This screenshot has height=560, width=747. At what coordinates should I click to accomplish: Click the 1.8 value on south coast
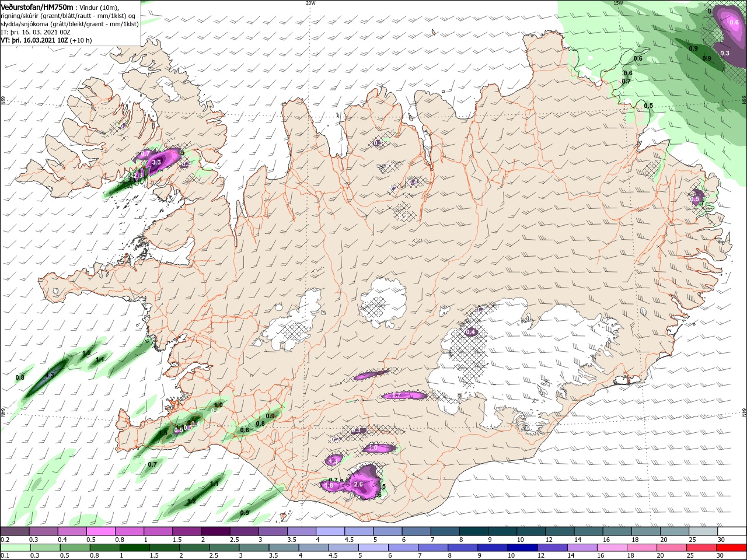pyautogui.click(x=328, y=485)
